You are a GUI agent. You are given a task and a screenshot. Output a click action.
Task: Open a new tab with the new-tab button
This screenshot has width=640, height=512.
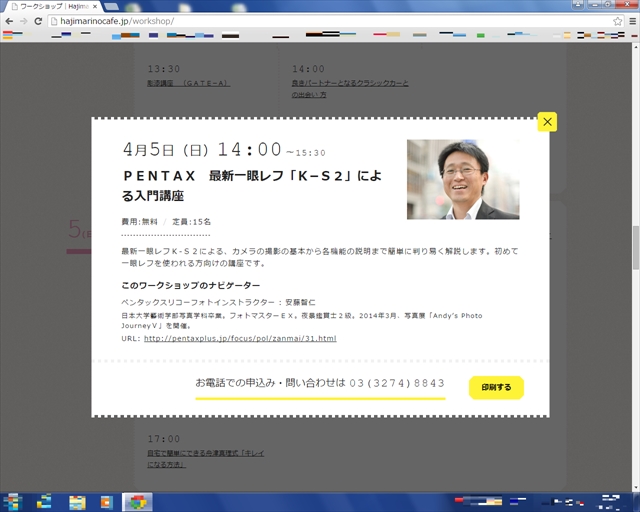[111, 7]
